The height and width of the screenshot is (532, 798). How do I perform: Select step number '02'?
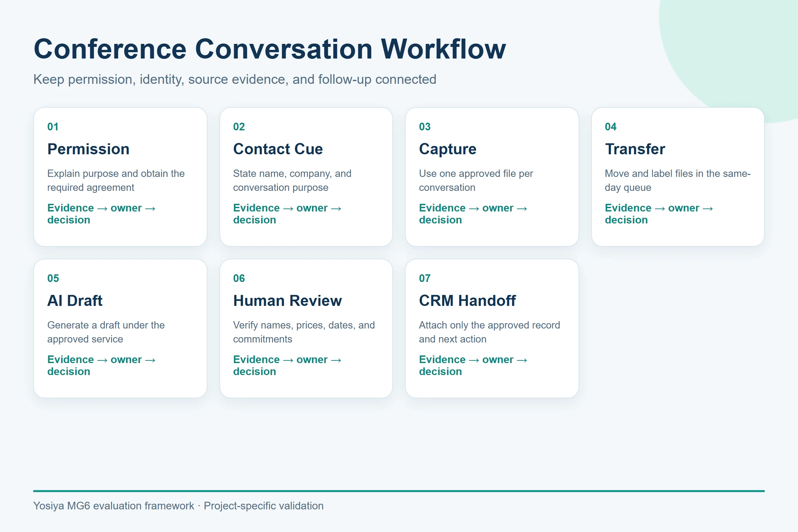(x=239, y=127)
